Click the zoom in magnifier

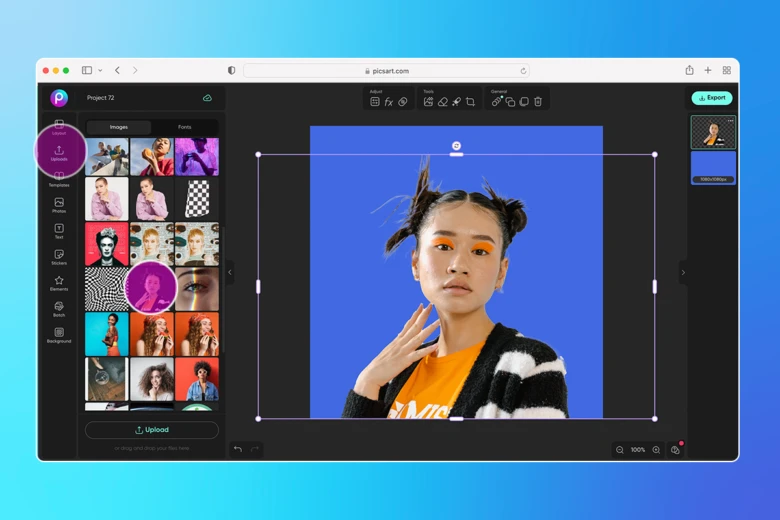pos(656,450)
